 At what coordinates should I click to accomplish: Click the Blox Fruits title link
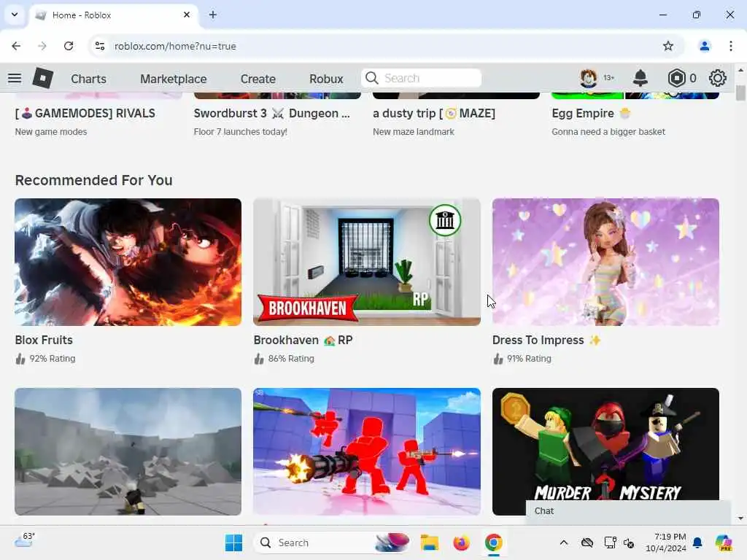(44, 340)
